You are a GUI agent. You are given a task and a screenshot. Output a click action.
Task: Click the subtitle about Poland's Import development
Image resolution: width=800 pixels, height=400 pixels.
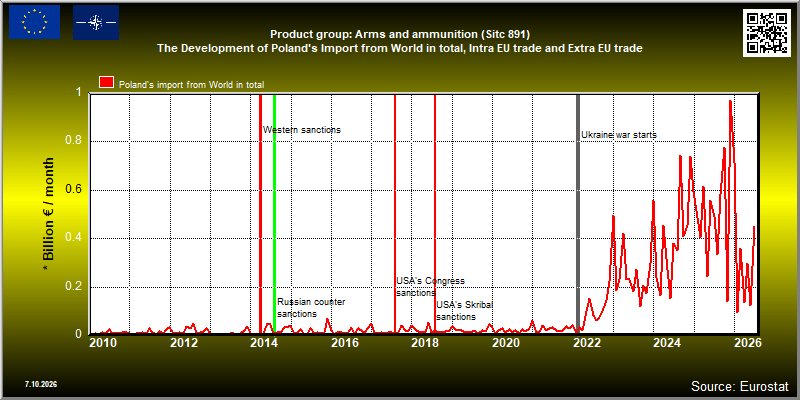coord(399,48)
